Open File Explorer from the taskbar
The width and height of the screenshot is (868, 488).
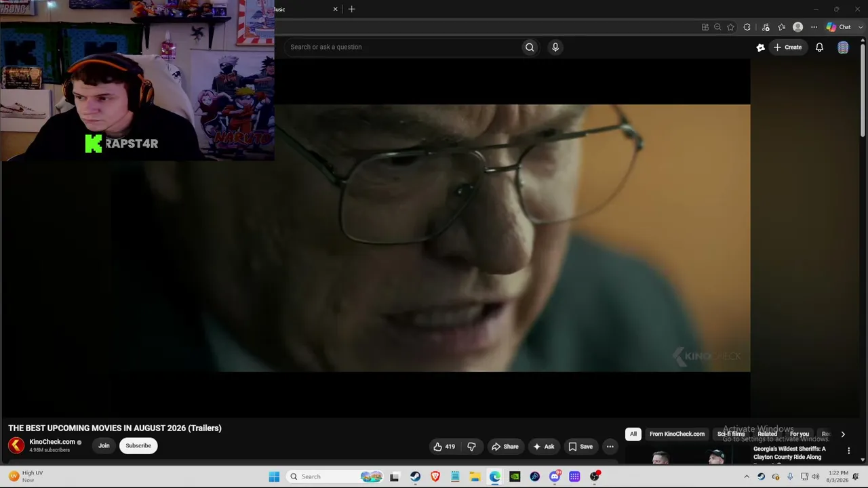475,476
